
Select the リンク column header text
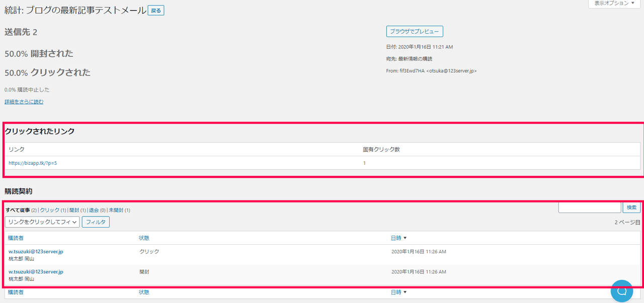coord(17,149)
